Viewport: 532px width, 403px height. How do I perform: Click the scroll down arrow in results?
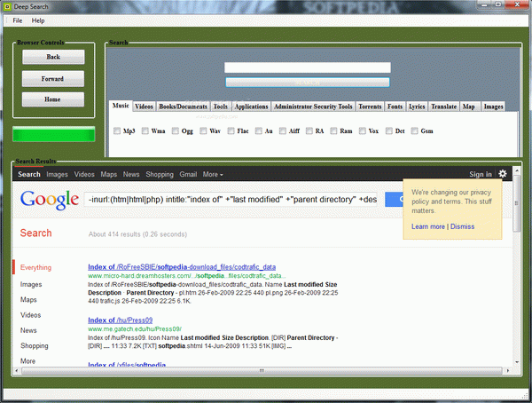point(517,362)
